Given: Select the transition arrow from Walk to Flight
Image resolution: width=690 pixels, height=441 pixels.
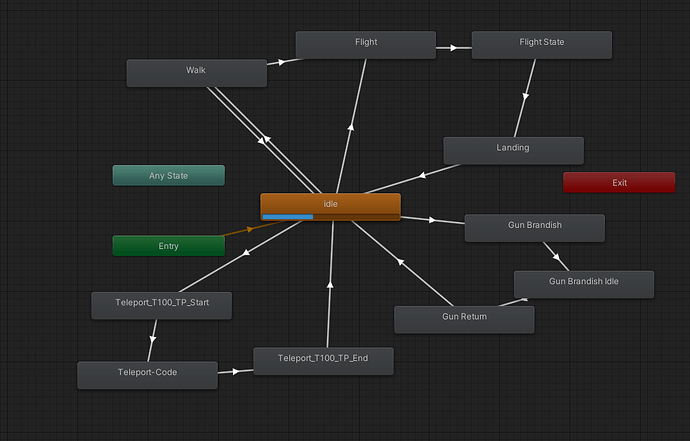Looking at the screenshot, I should tap(282, 62).
